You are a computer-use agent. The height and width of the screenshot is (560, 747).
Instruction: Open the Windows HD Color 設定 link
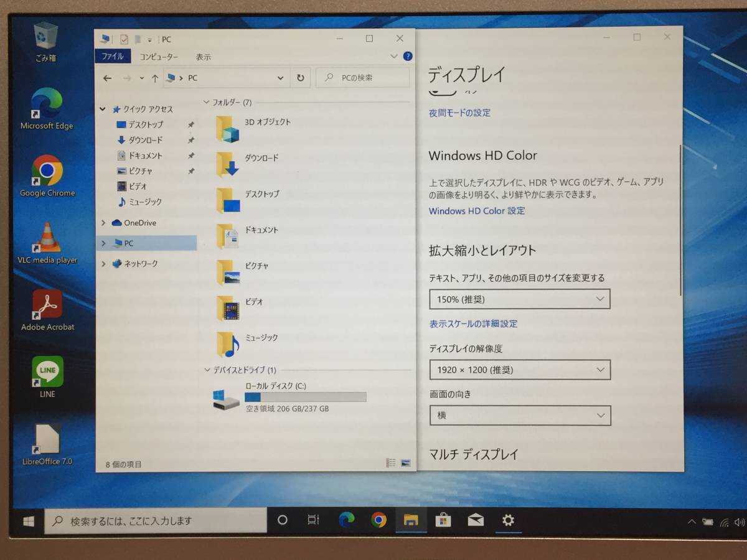pos(476,211)
